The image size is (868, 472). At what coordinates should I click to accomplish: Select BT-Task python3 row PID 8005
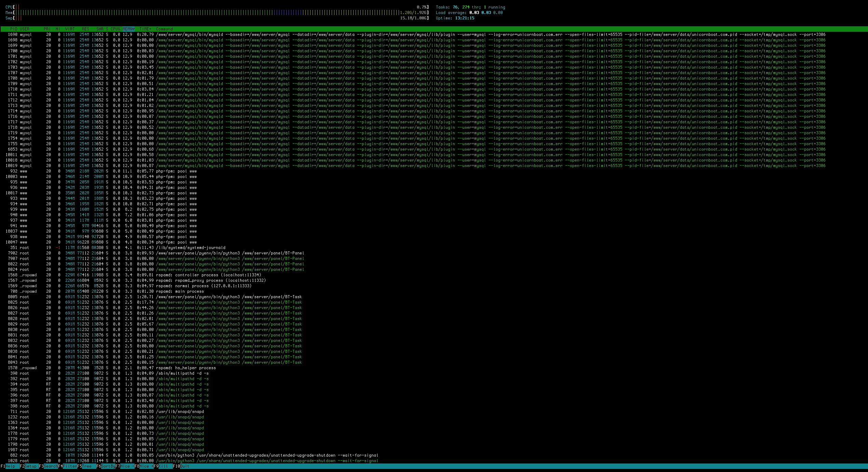point(434,297)
